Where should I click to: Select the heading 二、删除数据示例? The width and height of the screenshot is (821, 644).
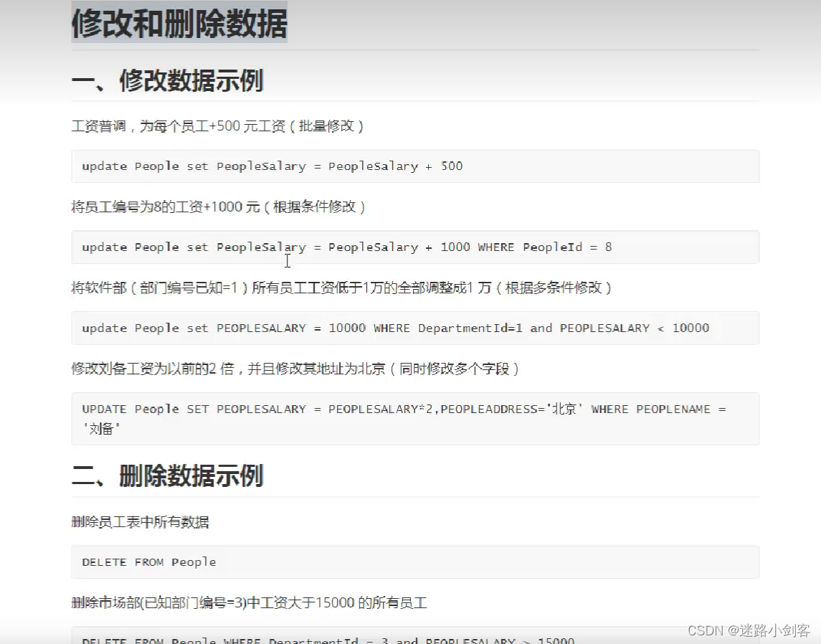click(x=168, y=475)
